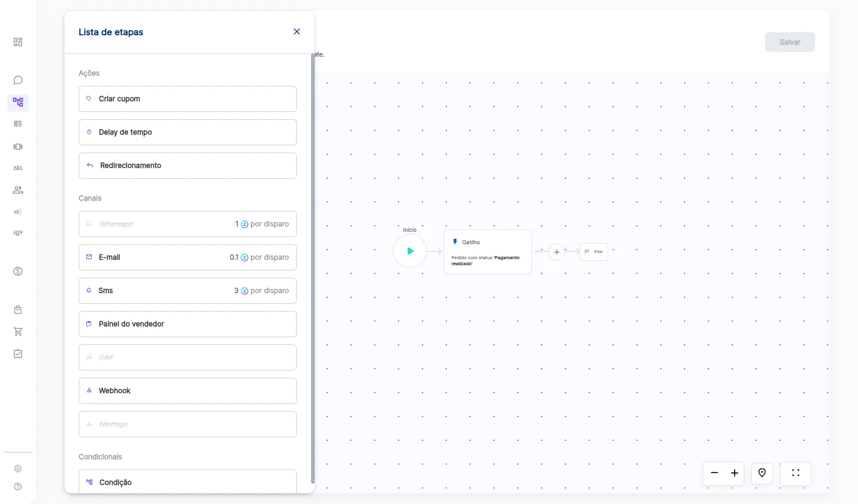Viewport: 858px width, 504px height.
Task: Add the Criar cupom action
Action: tap(188, 99)
